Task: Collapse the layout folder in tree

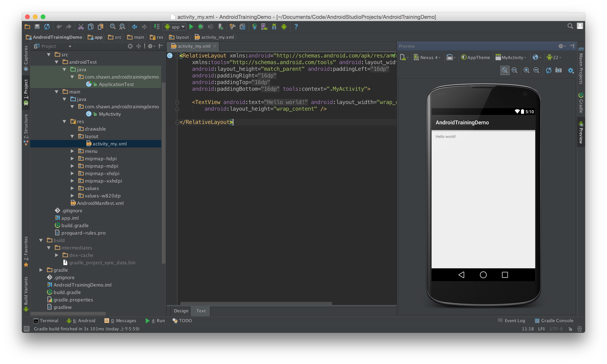Action: coord(72,136)
